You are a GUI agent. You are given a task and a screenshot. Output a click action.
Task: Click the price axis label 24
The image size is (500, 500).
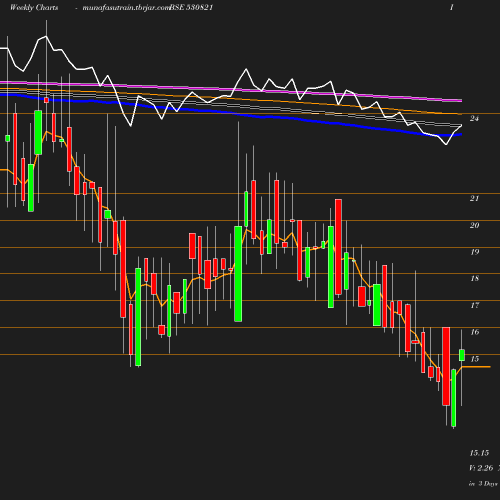tap(474, 118)
